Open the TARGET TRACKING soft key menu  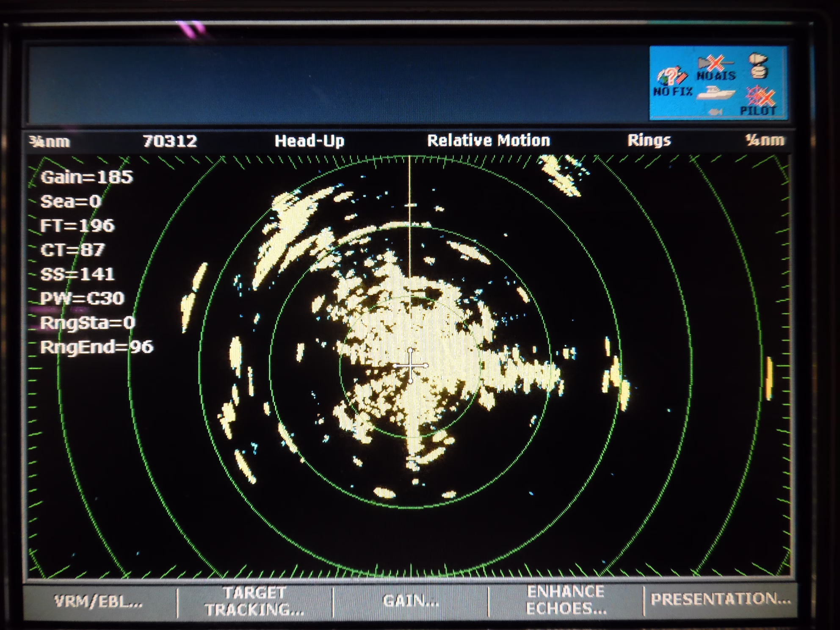pyautogui.click(x=254, y=601)
